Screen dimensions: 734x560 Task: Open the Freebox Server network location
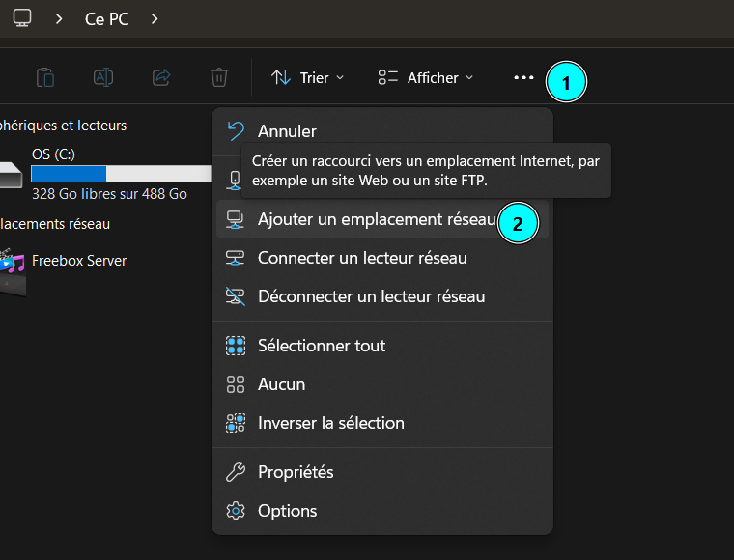point(77,261)
